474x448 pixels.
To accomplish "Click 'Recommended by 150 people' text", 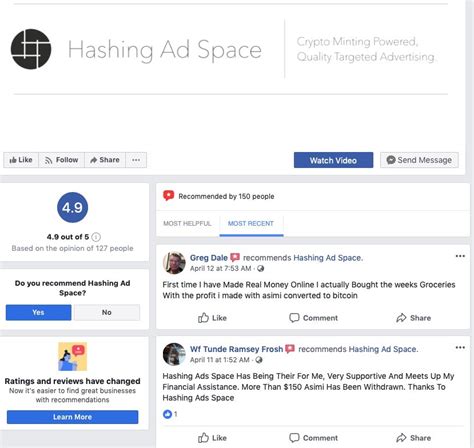I will click(x=226, y=196).
